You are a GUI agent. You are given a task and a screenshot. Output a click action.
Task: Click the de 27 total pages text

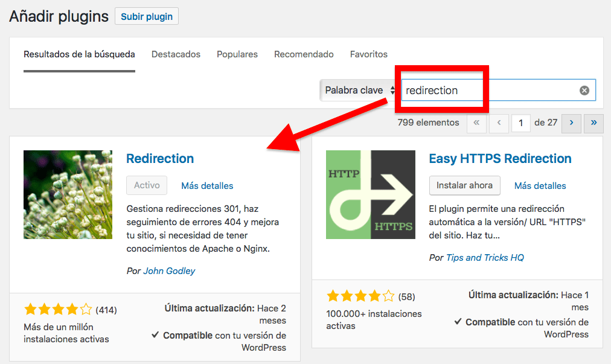tap(546, 123)
